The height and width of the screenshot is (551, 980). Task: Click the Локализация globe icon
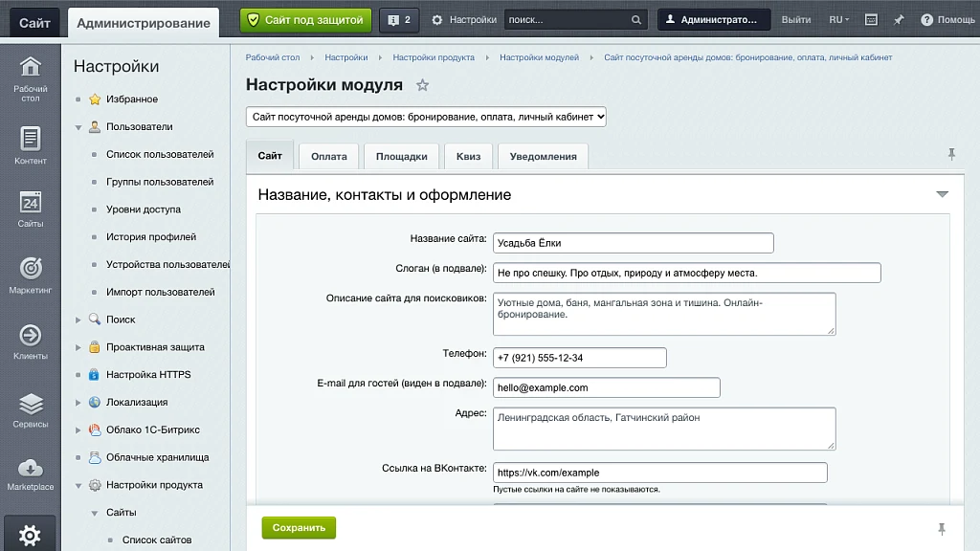(95, 402)
